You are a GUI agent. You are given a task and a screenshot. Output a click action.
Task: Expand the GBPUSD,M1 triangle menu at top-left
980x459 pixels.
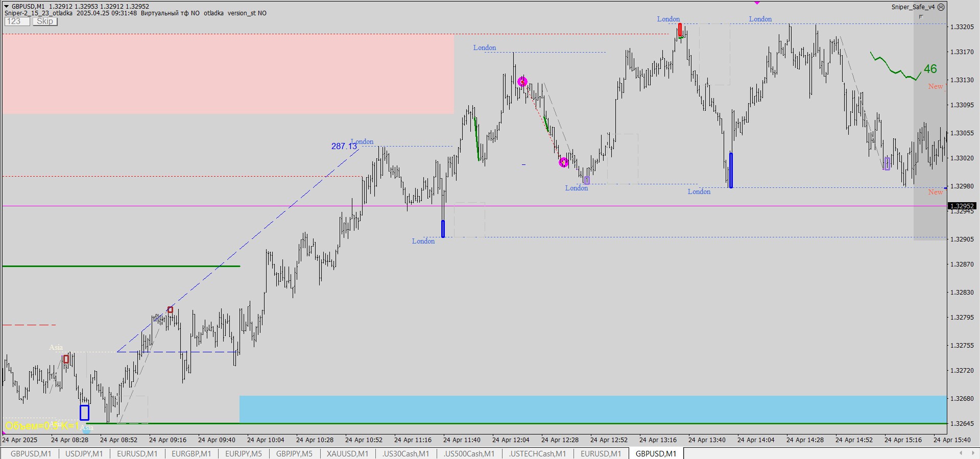coord(6,7)
